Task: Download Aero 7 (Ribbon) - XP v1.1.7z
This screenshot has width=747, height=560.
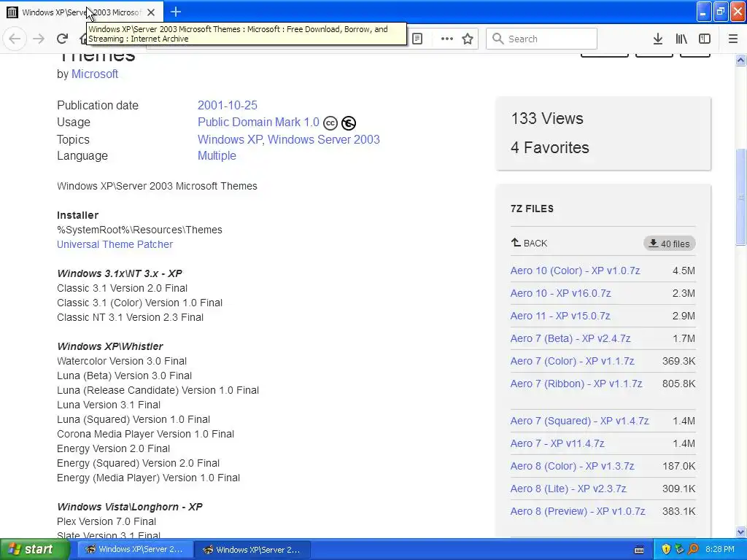Action: (x=576, y=384)
